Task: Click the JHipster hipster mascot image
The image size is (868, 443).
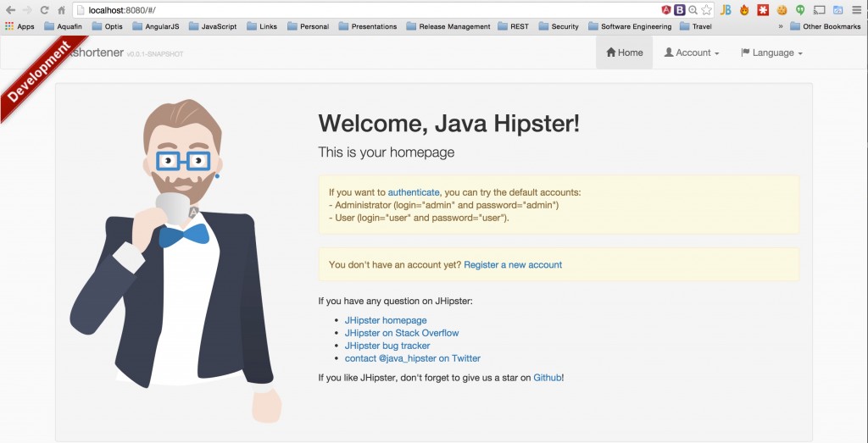Action: [x=175, y=260]
